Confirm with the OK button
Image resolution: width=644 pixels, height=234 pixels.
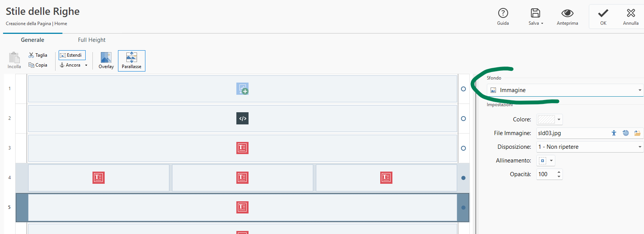(x=603, y=17)
